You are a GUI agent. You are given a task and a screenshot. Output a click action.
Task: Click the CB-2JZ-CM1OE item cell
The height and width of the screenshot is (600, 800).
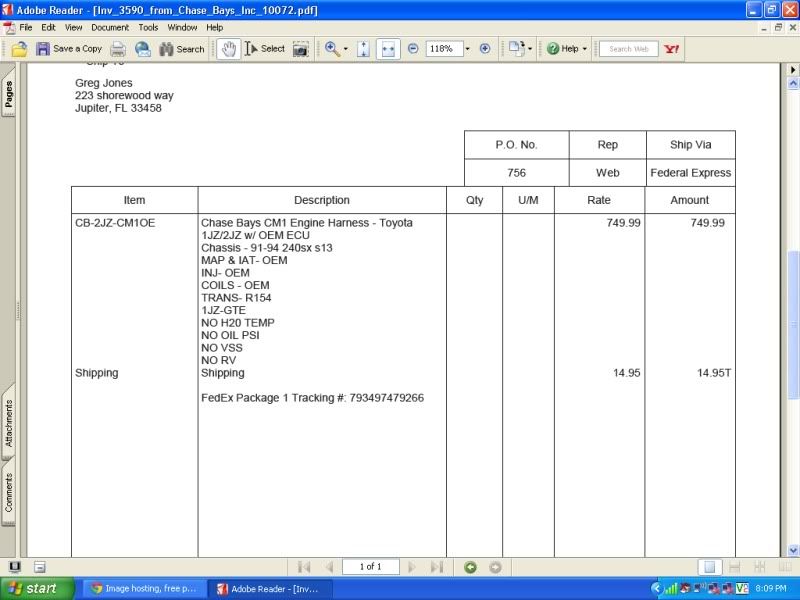click(115, 223)
